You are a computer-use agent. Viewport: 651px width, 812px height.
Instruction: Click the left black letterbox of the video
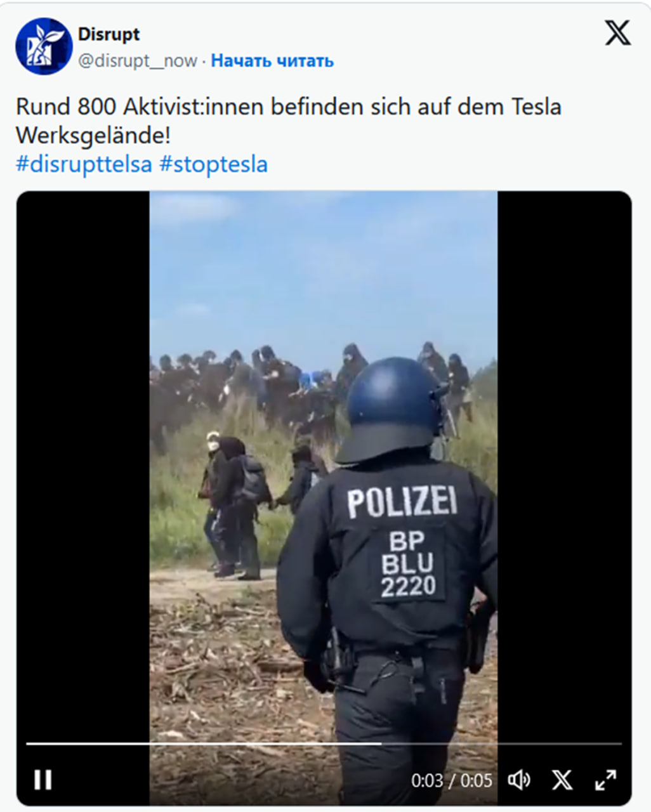pyautogui.click(x=83, y=463)
